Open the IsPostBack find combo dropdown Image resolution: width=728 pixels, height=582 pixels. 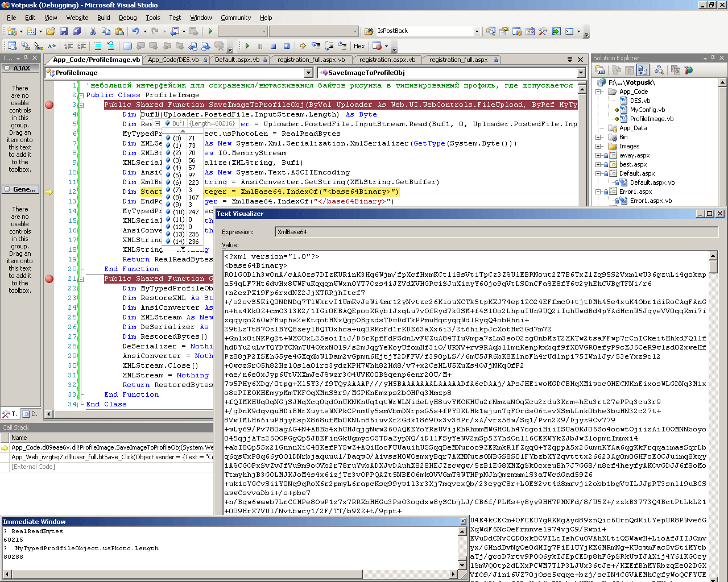coord(477,31)
